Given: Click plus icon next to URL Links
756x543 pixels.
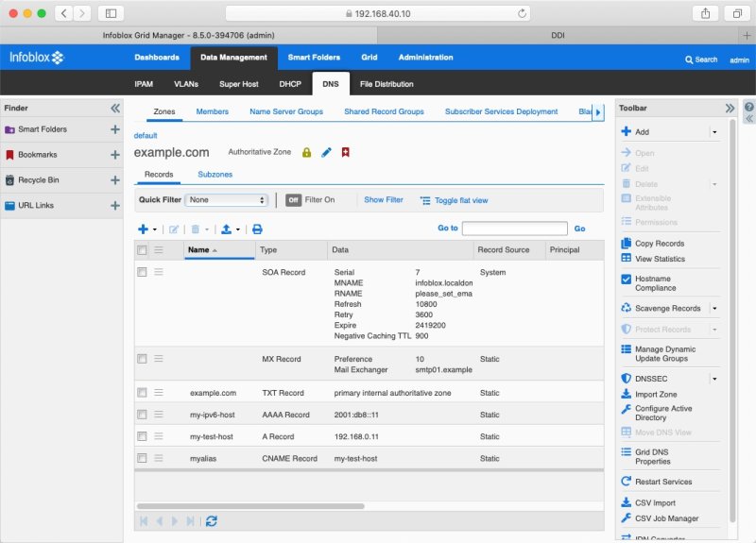Looking at the screenshot, I should [114, 206].
